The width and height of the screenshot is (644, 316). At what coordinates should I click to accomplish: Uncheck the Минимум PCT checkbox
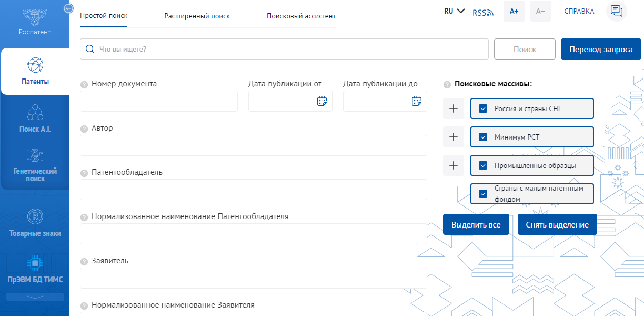tap(483, 137)
